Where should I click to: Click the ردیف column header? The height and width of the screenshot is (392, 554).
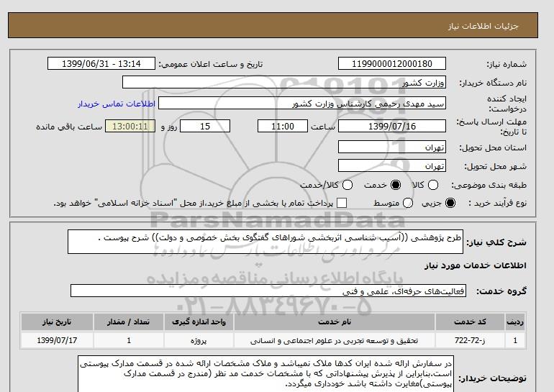[515, 322]
